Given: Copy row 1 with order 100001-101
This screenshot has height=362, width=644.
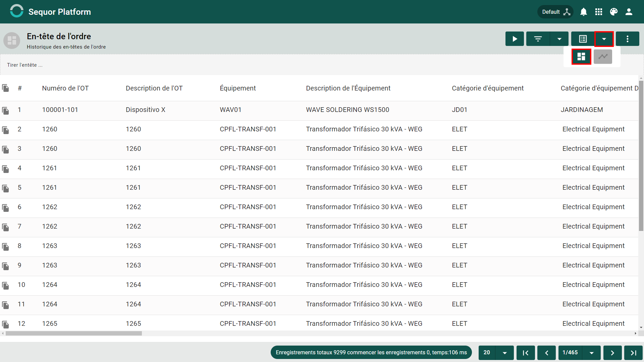Looking at the screenshot, I should click(x=5, y=111).
